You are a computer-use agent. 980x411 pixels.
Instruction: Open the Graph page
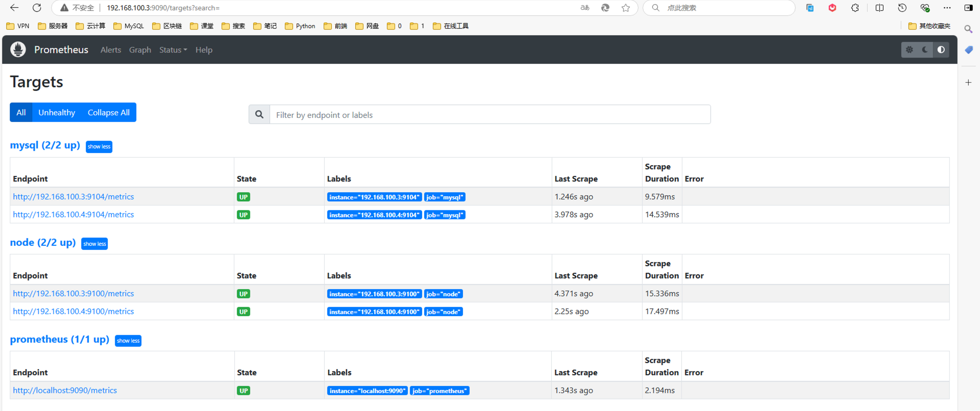pyautogui.click(x=140, y=49)
